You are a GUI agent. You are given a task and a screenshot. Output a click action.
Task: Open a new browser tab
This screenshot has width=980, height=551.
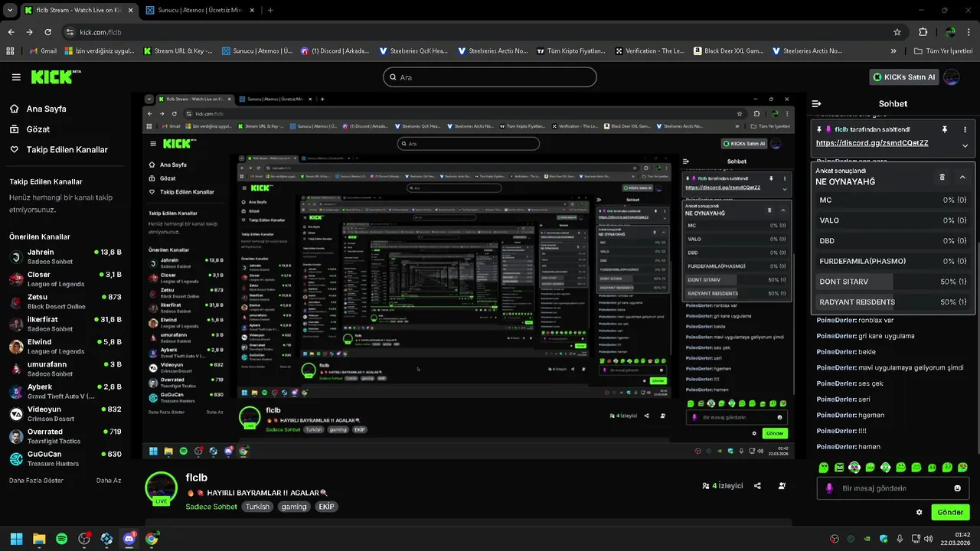pos(270,11)
